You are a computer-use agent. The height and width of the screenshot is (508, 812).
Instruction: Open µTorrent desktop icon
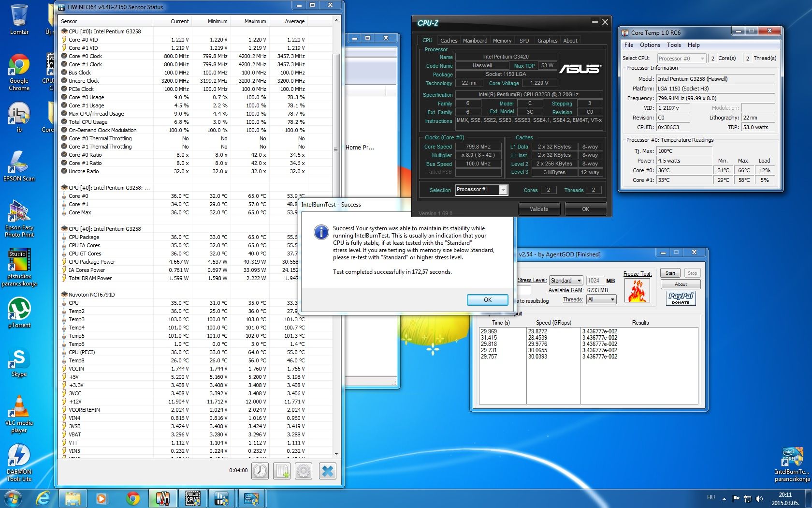coord(19,313)
